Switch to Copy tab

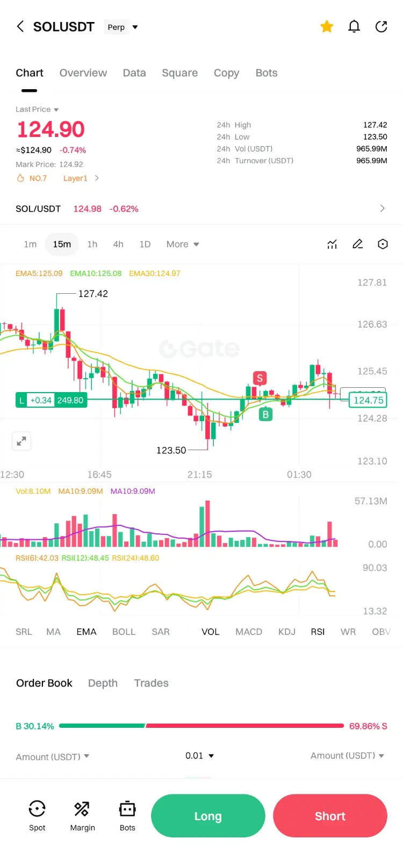(226, 73)
